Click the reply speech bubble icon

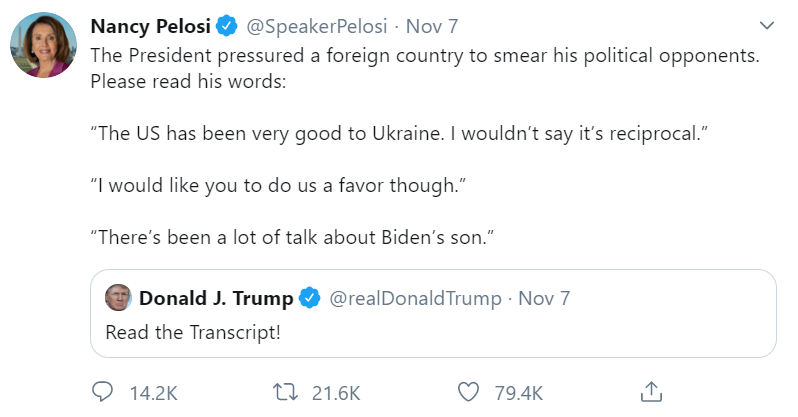[x=103, y=392]
